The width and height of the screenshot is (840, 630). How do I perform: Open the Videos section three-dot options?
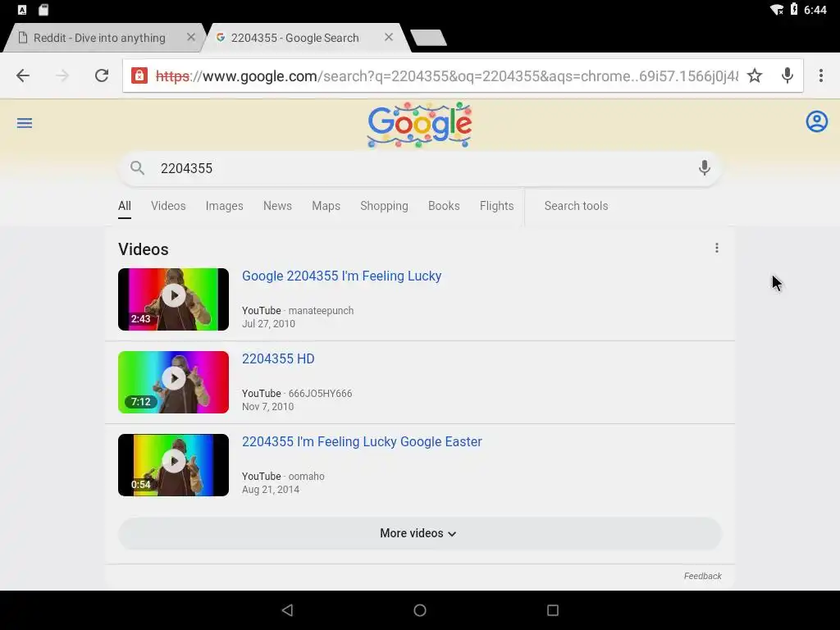coord(716,248)
